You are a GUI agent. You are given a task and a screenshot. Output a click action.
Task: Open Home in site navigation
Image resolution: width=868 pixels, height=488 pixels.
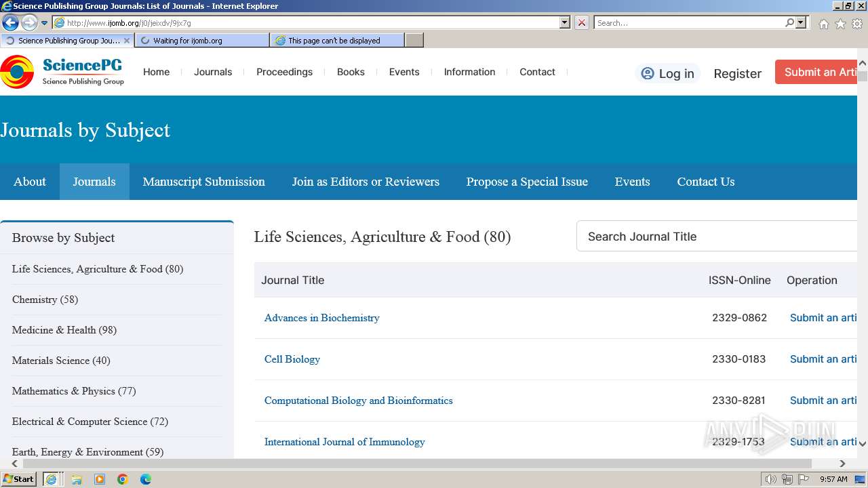click(x=156, y=72)
